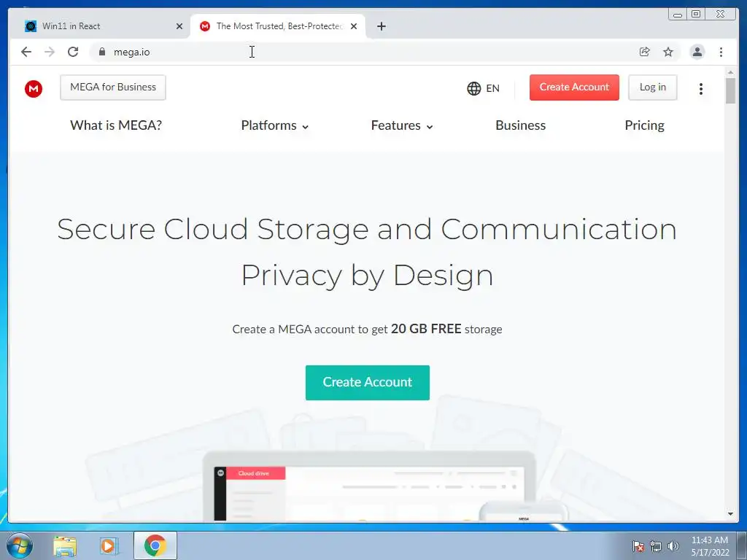The image size is (747, 560).
Task: Click the red Create Account button
Action: 574,87
